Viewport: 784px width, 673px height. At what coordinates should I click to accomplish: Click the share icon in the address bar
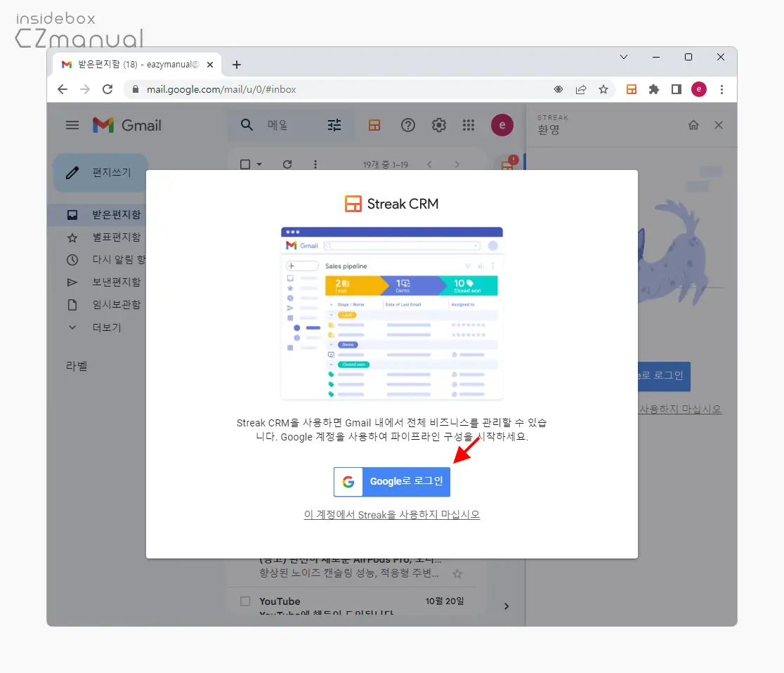580,89
